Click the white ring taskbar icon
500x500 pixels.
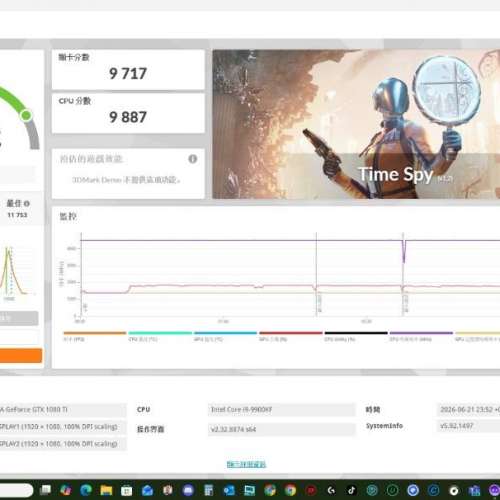point(454,490)
